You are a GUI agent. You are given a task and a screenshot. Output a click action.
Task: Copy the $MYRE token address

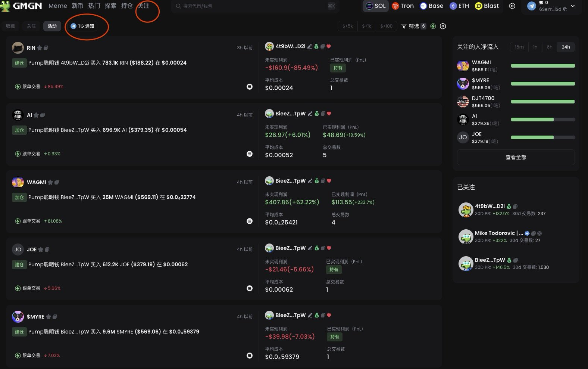[x=55, y=317]
